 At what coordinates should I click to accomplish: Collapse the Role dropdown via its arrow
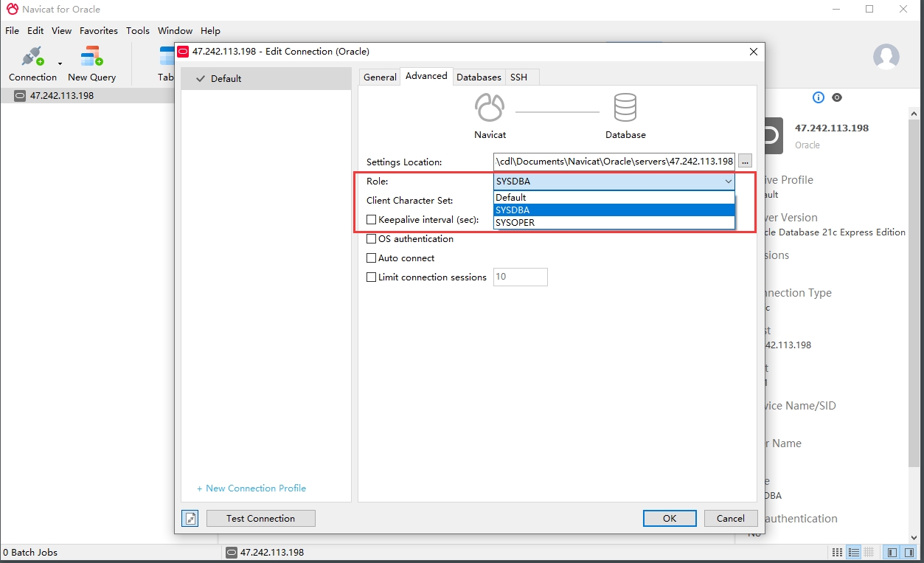[728, 182]
